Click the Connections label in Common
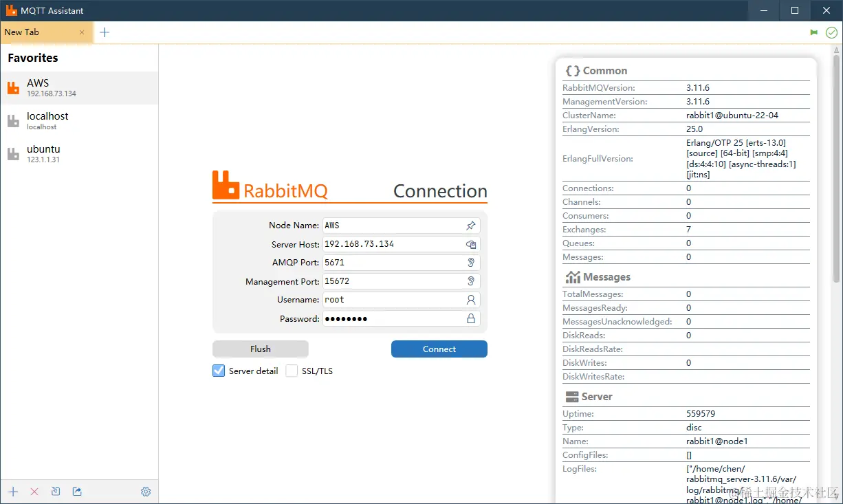The width and height of the screenshot is (843, 504). [x=588, y=188]
